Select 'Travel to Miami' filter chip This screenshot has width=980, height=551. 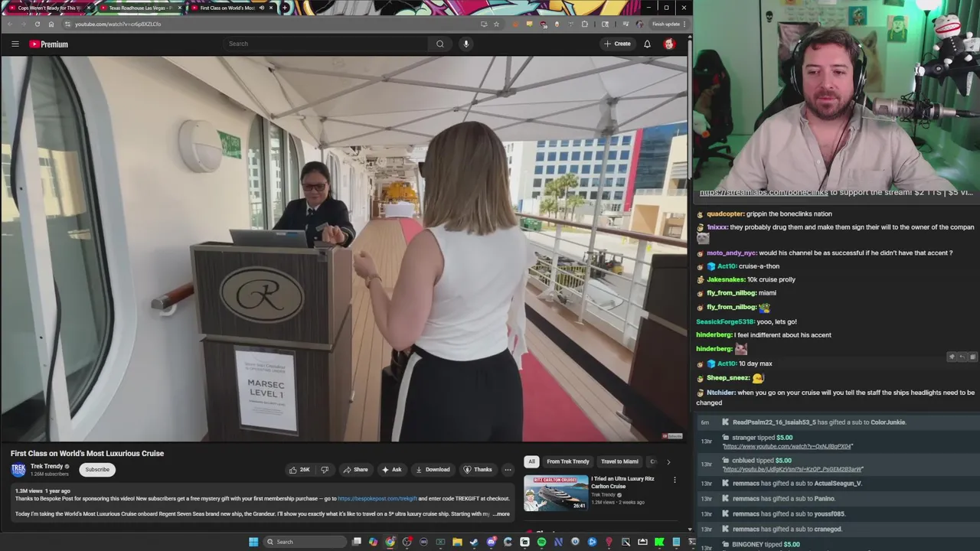(x=619, y=461)
